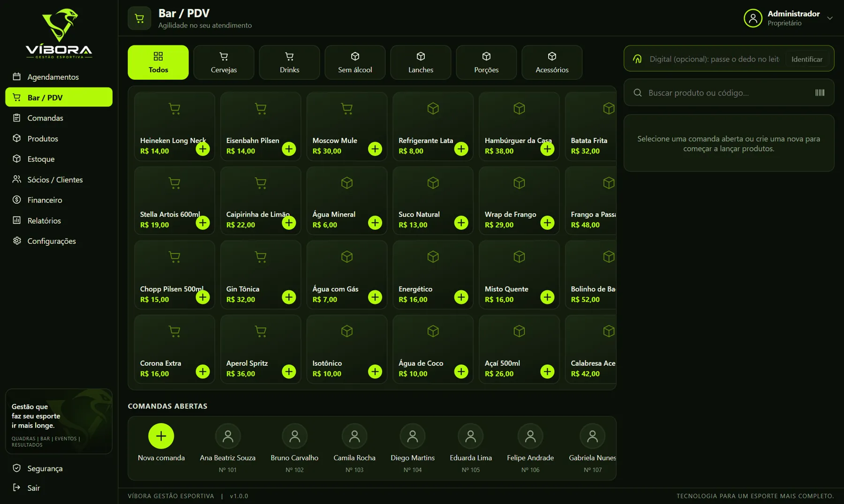Go to Produtos in the sidebar
This screenshot has height=504, width=844.
[59, 139]
